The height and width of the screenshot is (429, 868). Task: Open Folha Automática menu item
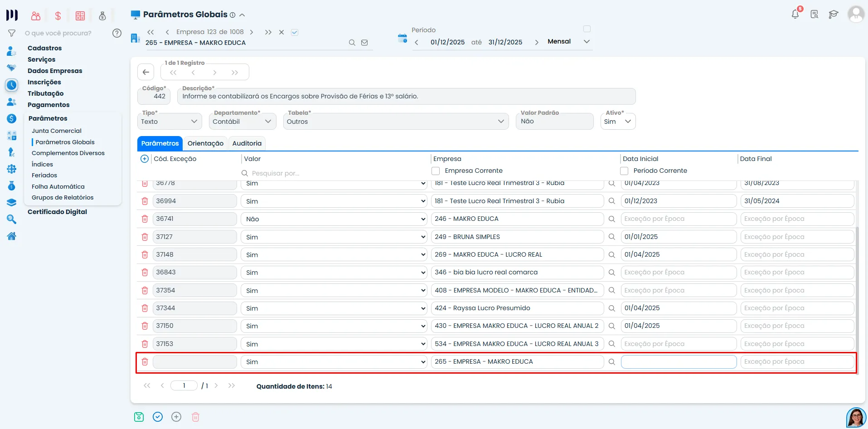click(58, 186)
